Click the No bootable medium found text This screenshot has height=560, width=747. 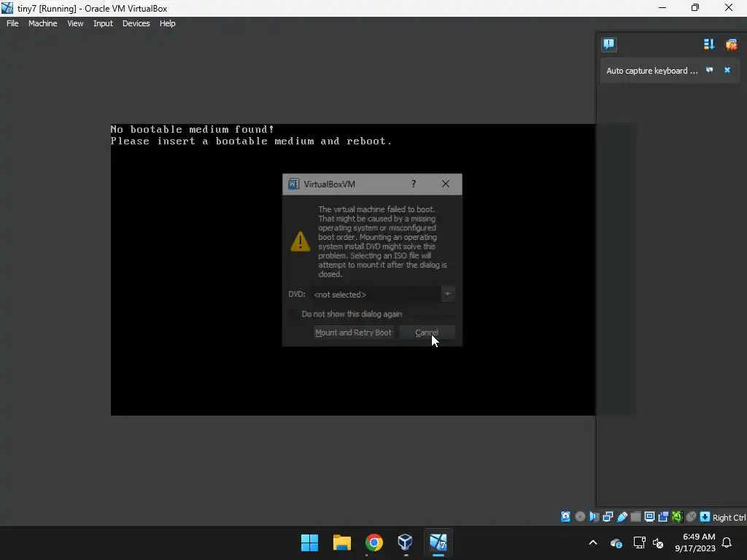point(193,129)
